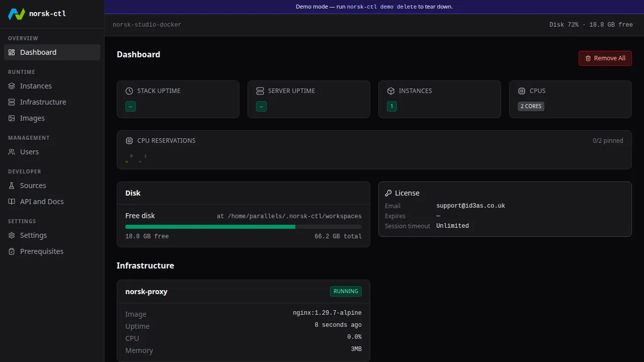This screenshot has width=644, height=362.
Task: Click the Infrastructure server icon in sidebar
Action: 12,102
